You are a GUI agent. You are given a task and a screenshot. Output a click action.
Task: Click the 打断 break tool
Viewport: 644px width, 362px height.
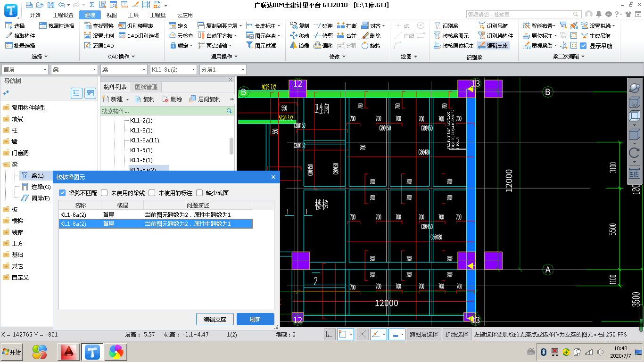[x=347, y=26]
